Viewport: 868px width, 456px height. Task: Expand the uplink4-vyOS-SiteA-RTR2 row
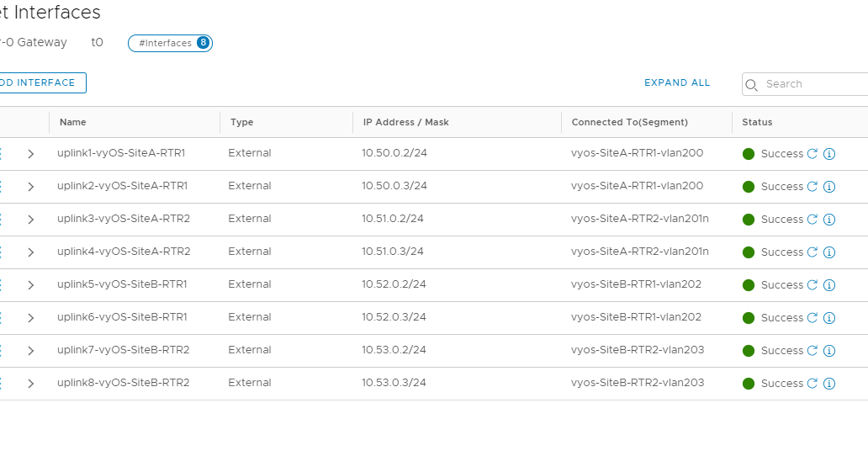31,252
